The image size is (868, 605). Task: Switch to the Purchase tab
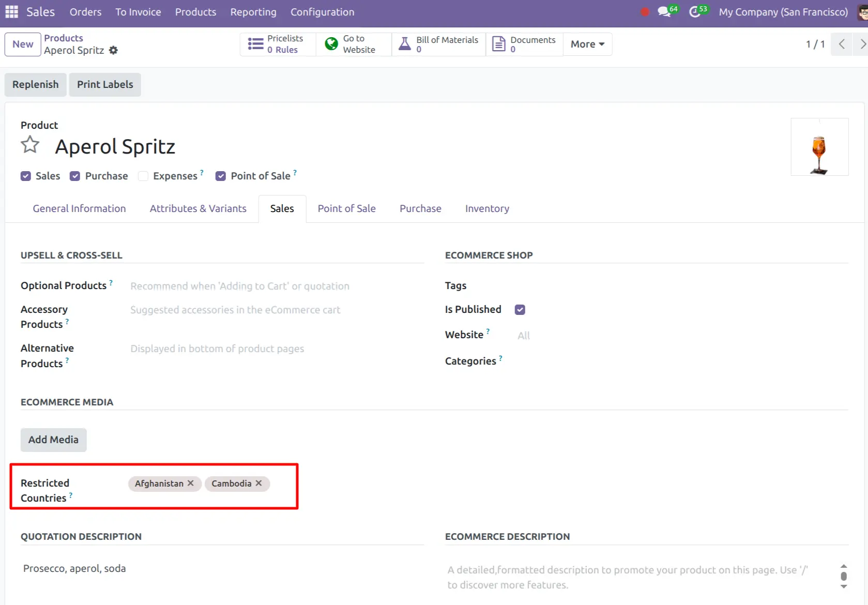coord(420,208)
